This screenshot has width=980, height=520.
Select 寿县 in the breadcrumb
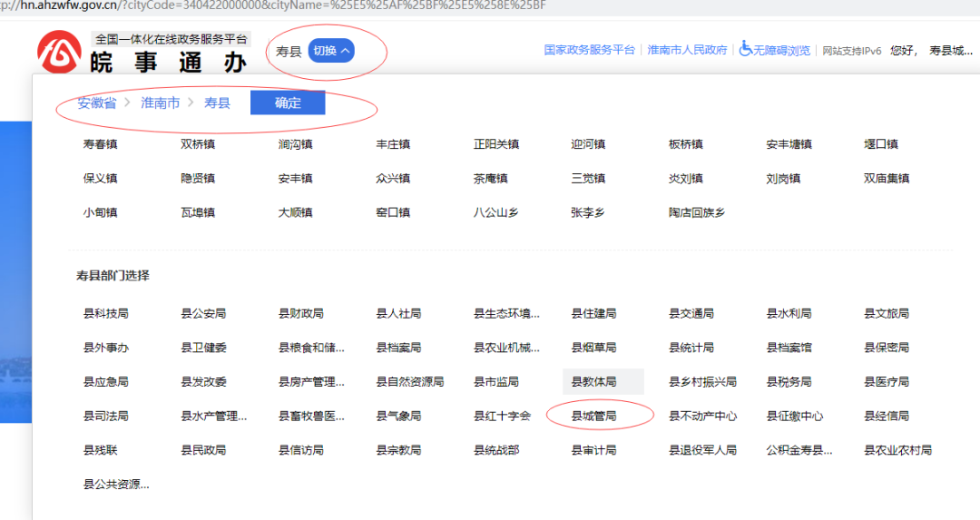217,103
